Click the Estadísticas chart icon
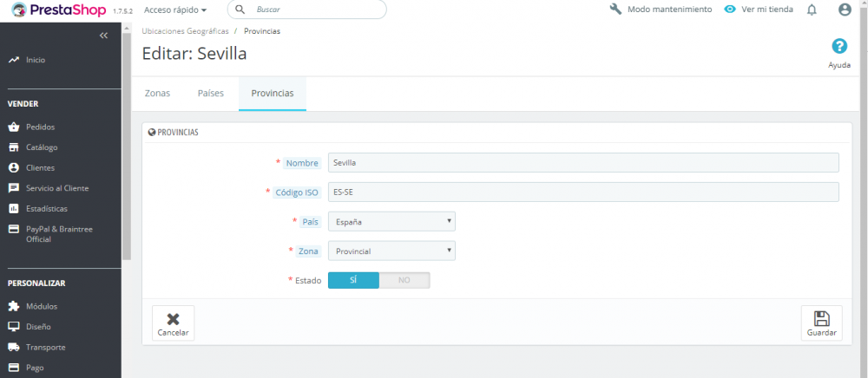 pos(14,209)
